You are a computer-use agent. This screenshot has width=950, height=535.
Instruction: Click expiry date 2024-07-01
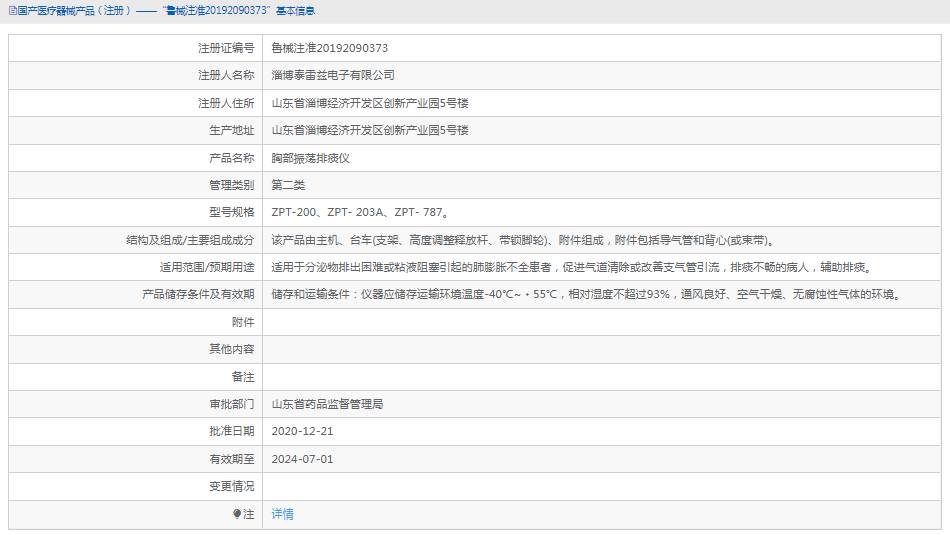pos(302,459)
